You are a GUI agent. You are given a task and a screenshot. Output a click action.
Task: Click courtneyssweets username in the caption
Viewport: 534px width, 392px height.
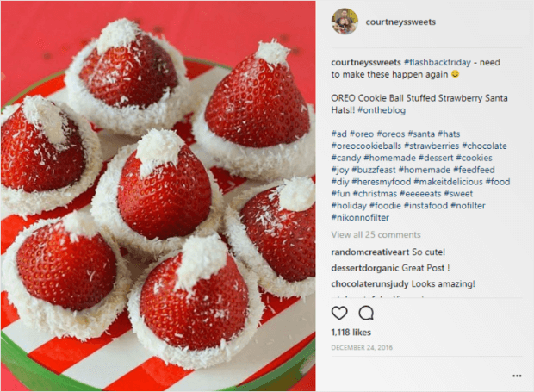366,62
